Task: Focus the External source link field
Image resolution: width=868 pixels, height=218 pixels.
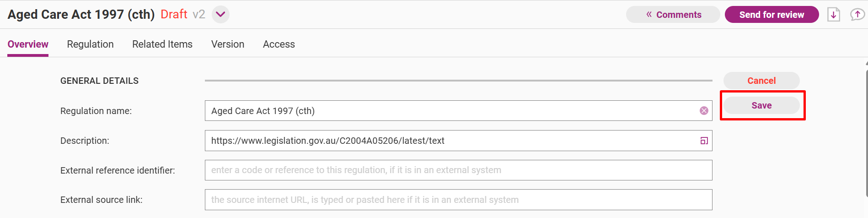Action: pyautogui.click(x=459, y=200)
